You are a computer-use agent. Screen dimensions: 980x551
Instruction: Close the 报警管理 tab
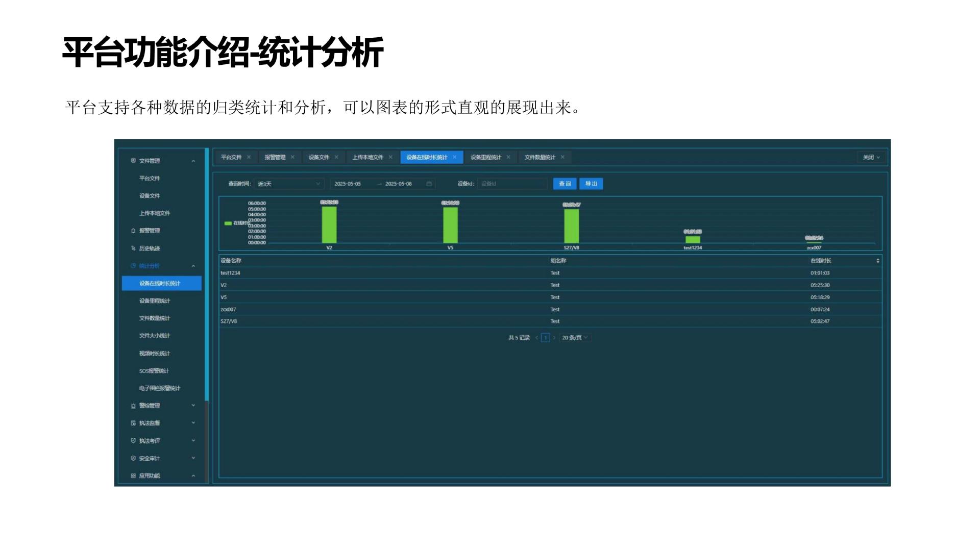click(293, 157)
